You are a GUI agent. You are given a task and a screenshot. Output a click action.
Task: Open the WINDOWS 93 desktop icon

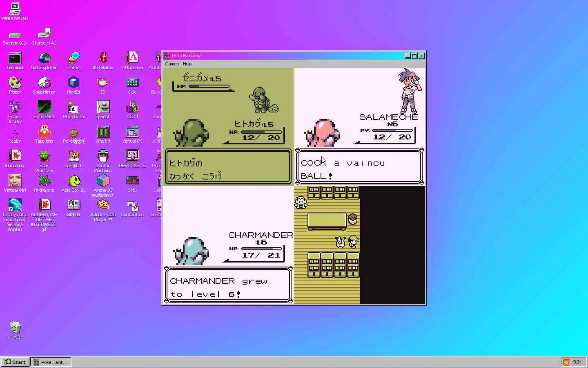coord(15,11)
